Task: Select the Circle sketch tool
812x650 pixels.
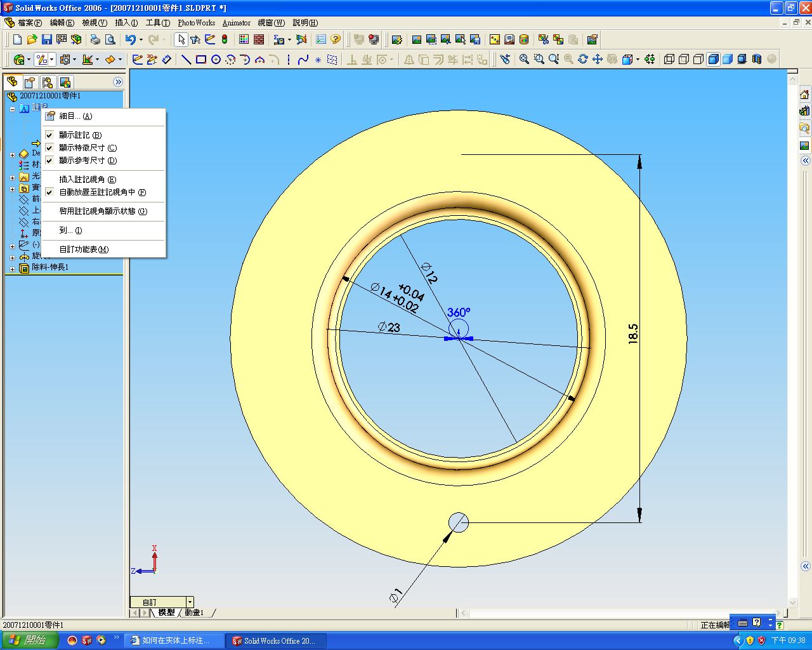Action: pos(216,59)
